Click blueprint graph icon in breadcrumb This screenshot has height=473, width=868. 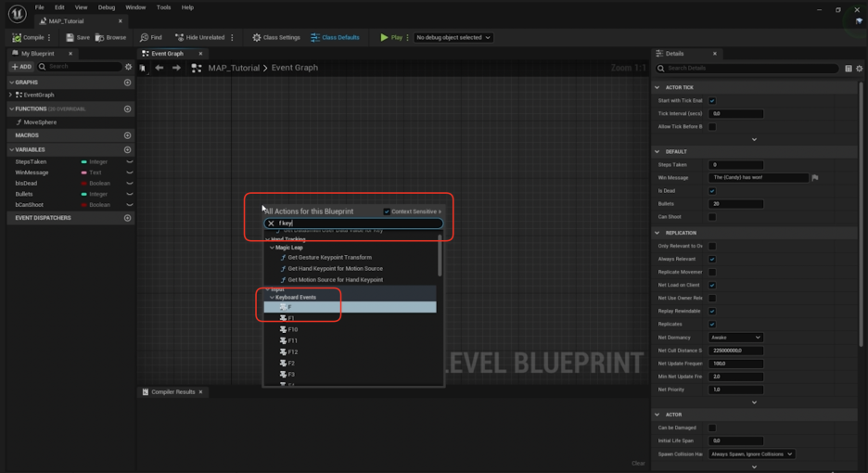(197, 68)
